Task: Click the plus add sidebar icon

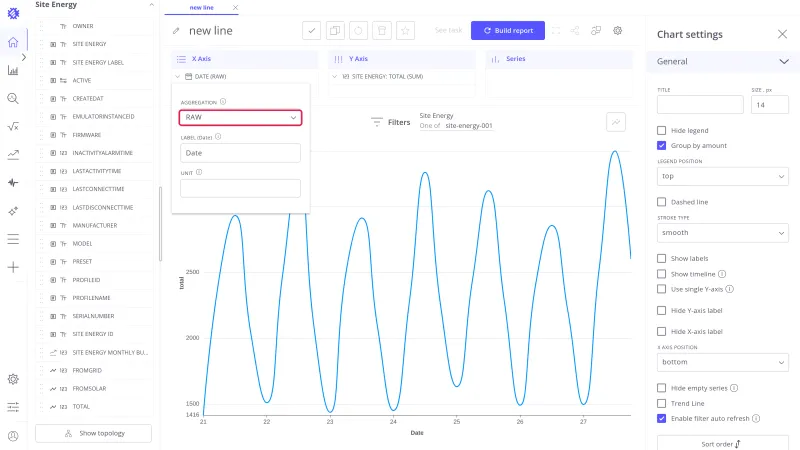Action: tap(13, 267)
